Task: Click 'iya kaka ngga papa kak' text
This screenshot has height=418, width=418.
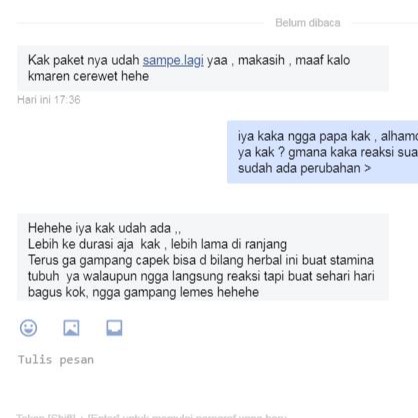Action: [304, 136]
